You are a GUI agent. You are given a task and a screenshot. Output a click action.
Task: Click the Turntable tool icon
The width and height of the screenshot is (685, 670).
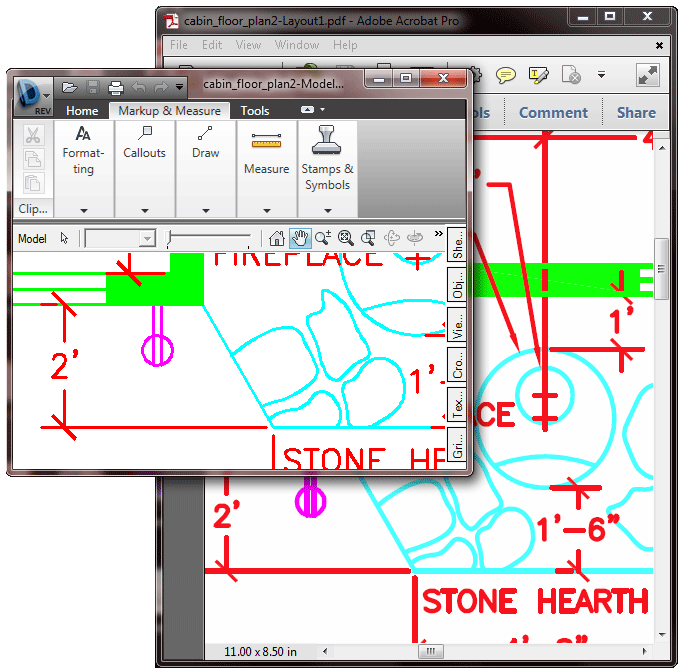[415, 238]
